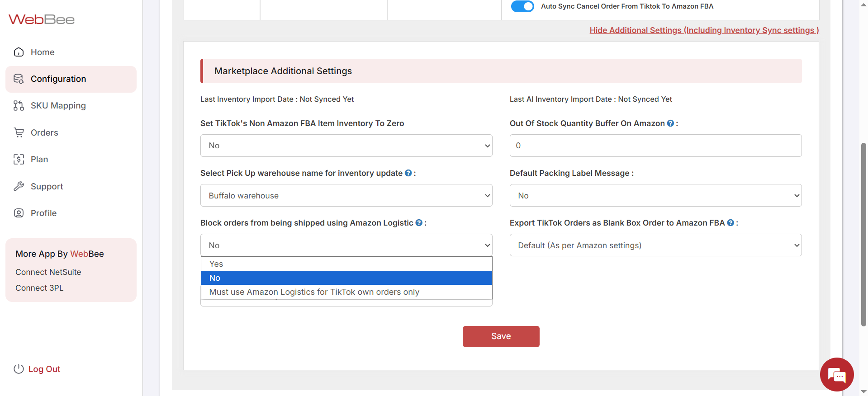The image size is (868, 396).
Task: Click the Plan dollar icon
Action: click(x=19, y=159)
